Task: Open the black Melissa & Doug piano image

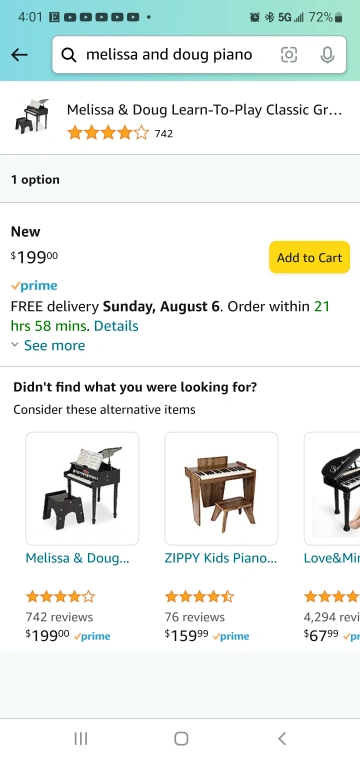Action: [82, 489]
